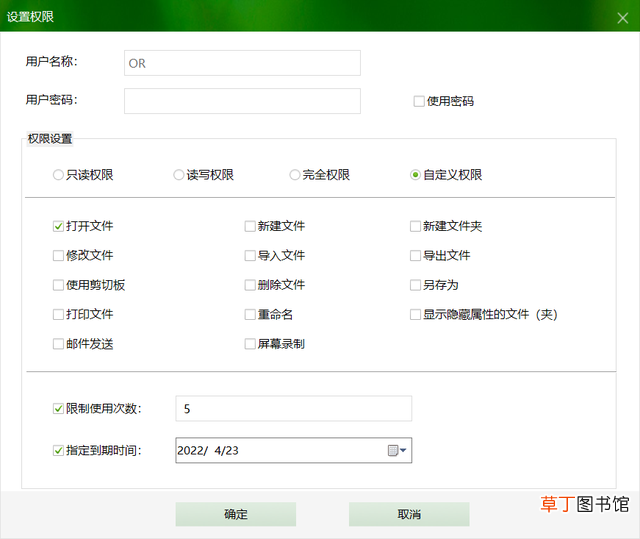Check the 重命名 checkbox
Screen dimensions: 640x539
[250, 314]
